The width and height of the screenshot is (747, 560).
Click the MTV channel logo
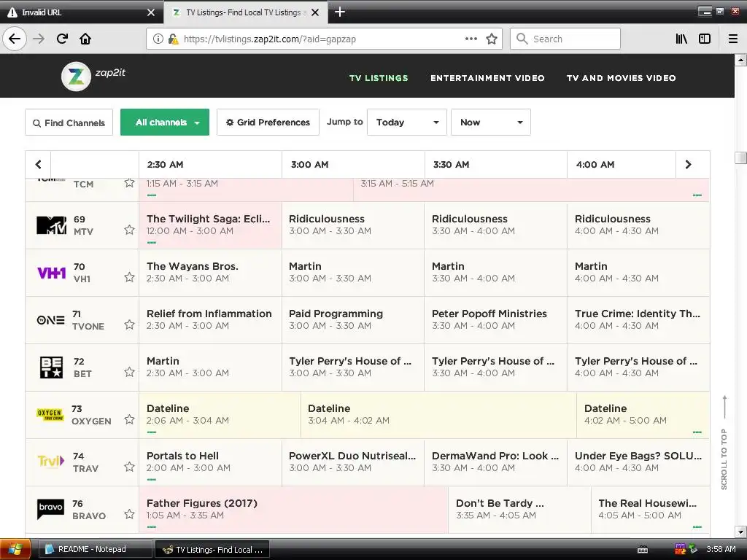point(52,225)
